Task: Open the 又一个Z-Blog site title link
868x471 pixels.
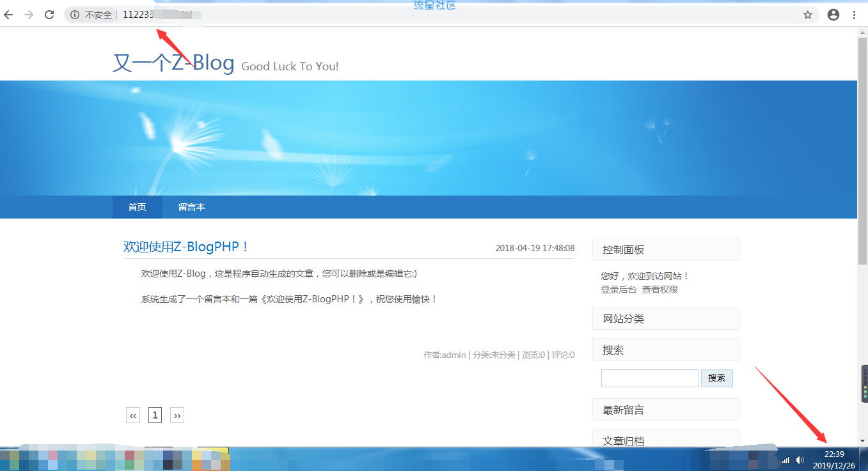Action: [174, 63]
